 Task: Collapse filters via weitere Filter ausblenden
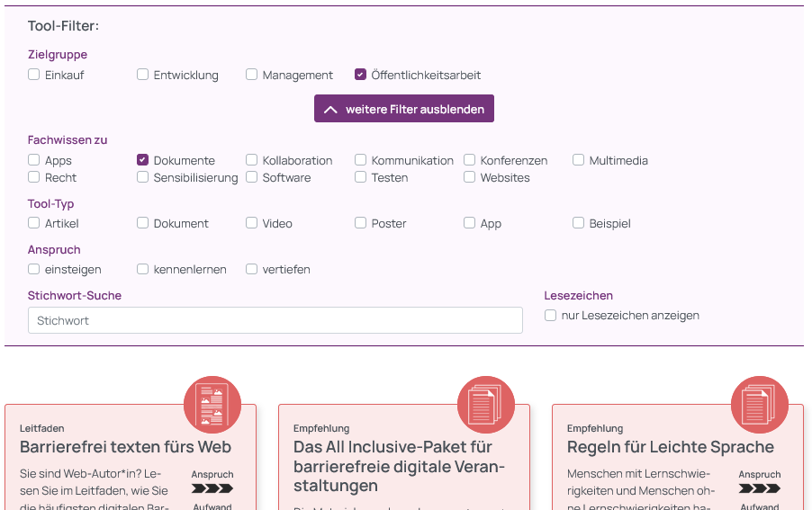pyautogui.click(x=404, y=109)
